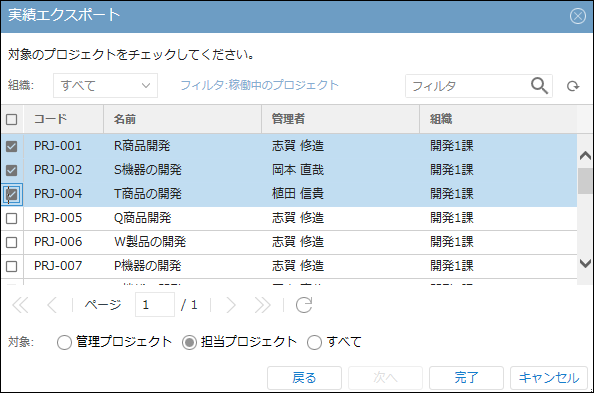Toggle the select-all checkbox in header row
This screenshot has height=393, width=594.
pyautogui.click(x=12, y=119)
